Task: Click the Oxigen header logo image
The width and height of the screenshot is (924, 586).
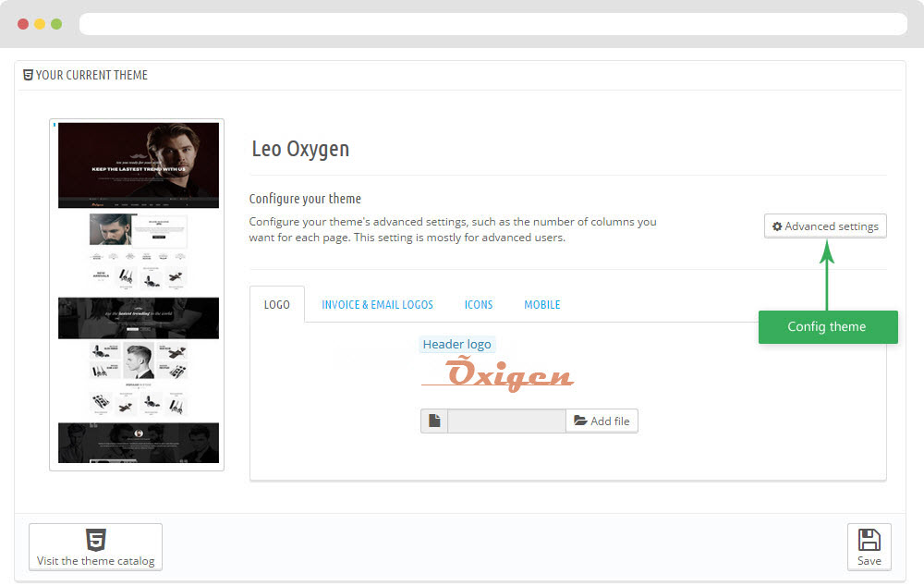Action: 498,374
